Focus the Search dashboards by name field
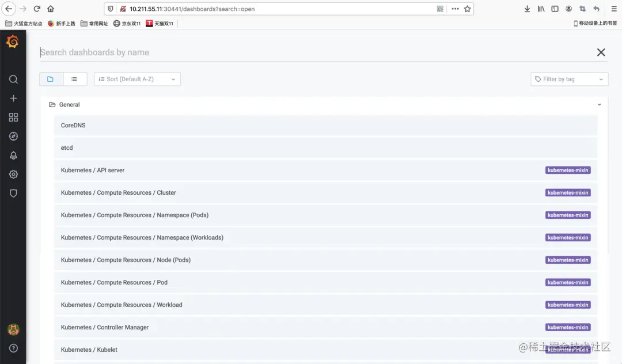This screenshot has width=622, height=364. click(316, 52)
